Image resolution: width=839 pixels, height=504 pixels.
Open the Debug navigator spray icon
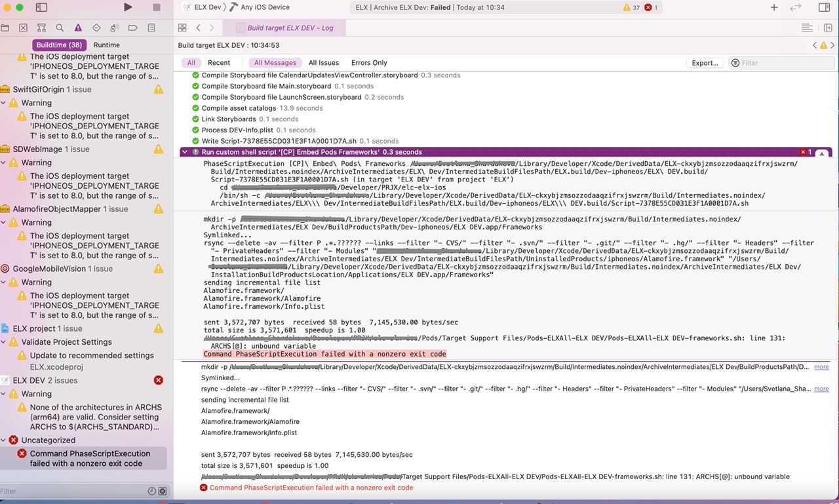pyautogui.click(x=115, y=28)
